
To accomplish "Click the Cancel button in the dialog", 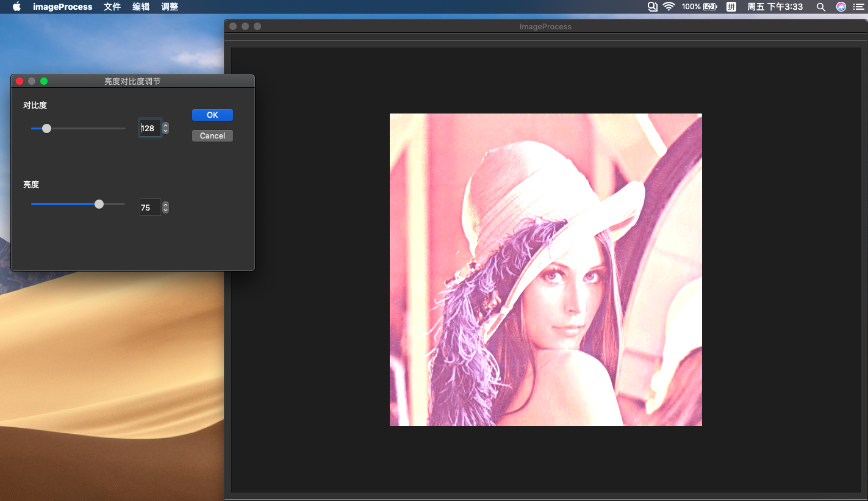I will [x=212, y=135].
